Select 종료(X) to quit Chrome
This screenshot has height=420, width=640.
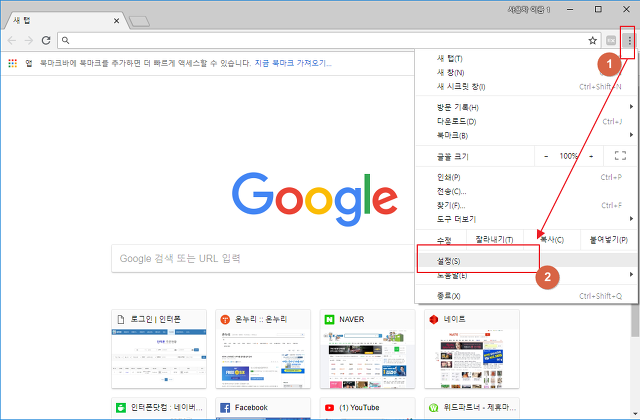(x=527, y=296)
